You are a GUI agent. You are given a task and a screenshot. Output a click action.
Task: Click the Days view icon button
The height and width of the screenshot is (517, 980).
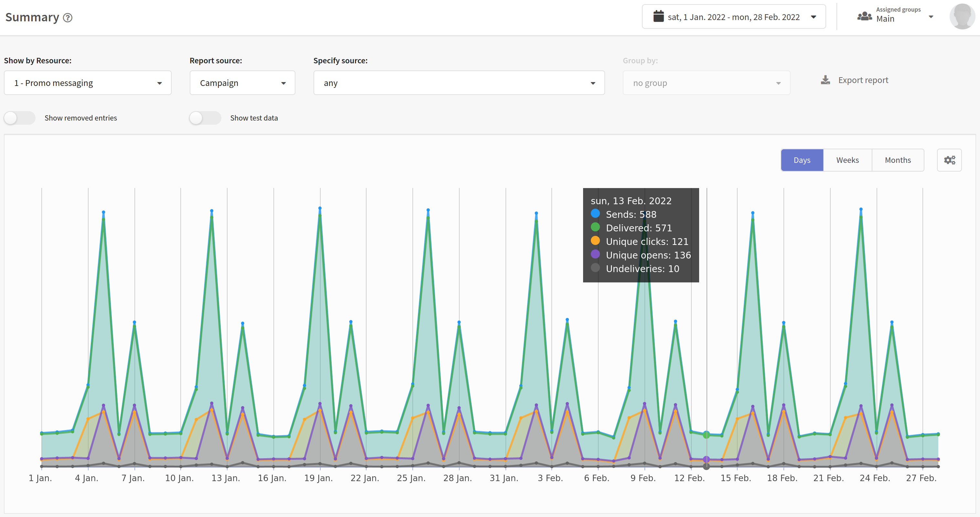tap(802, 160)
